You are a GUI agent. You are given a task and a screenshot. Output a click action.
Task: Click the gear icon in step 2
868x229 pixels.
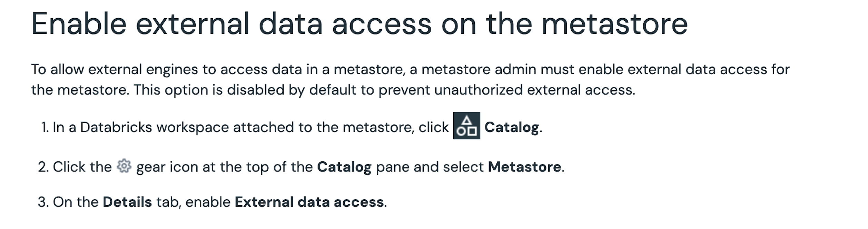pyautogui.click(x=124, y=166)
